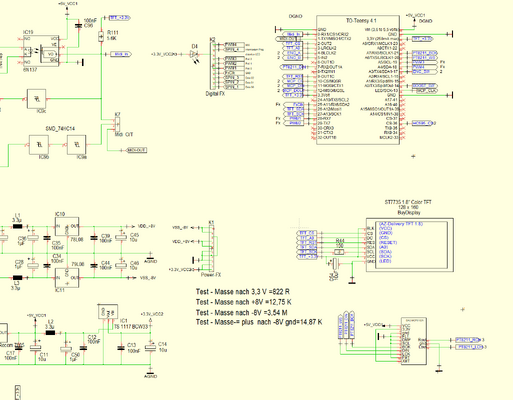Select the IC11 79L08 regulator
Viewport: 513px width, 400px height.
pos(67,277)
